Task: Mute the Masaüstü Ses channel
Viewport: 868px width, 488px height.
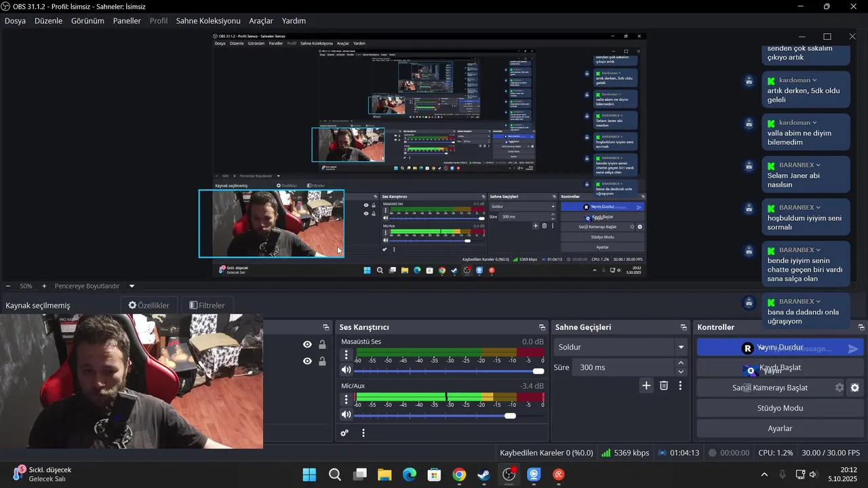Action: point(347,370)
